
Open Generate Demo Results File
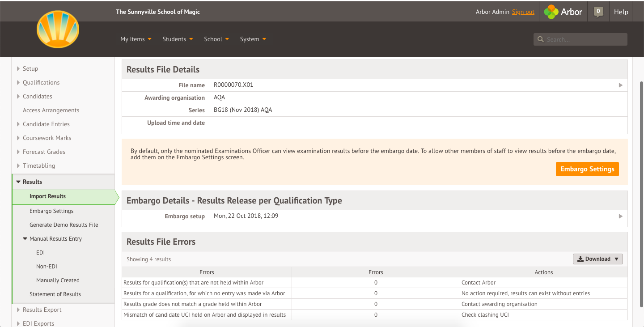(x=64, y=225)
